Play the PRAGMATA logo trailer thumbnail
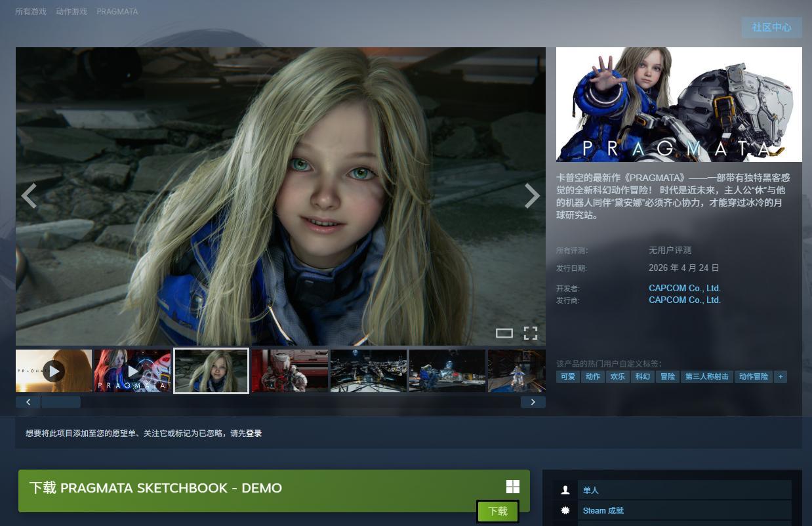Image resolution: width=812 pixels, height=526 pixels. pyautogui.click(x=132, y=371)
